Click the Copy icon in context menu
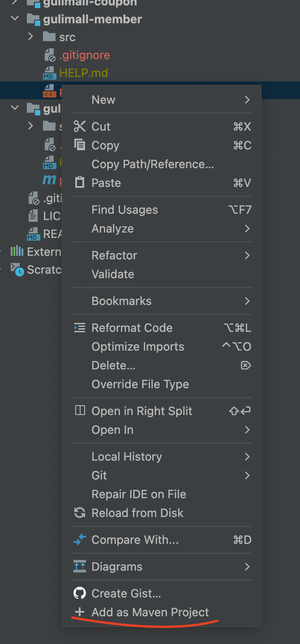The height and width of the screenshot is (644, 300). coord(80,145)
